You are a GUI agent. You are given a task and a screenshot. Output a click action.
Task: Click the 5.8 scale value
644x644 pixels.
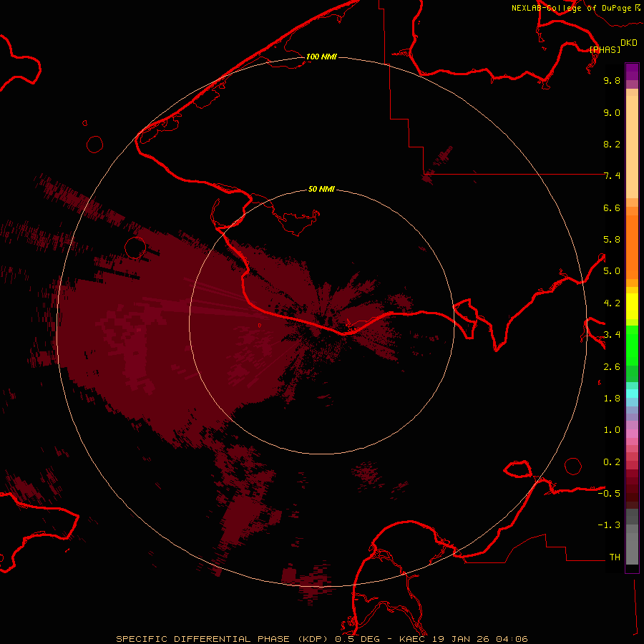(612, 240)
